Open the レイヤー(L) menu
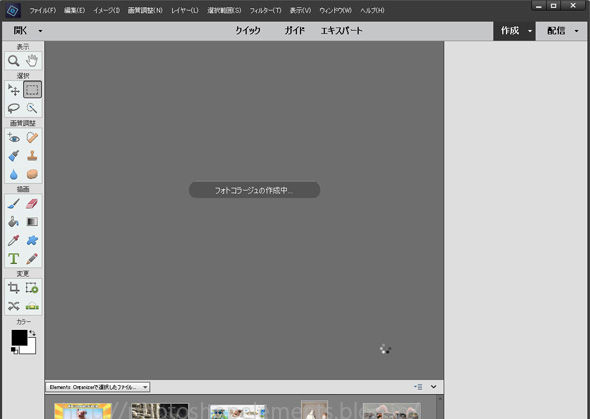 tap(185, 11)
